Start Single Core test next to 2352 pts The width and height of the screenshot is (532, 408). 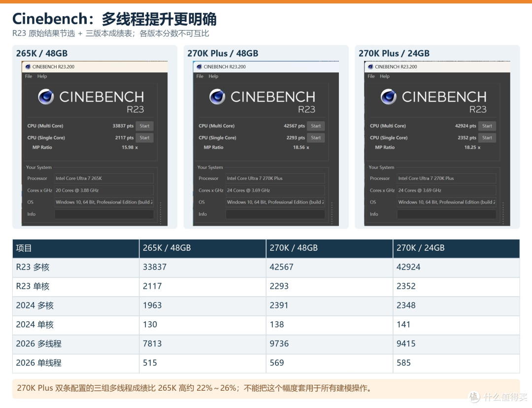point(487,138)
